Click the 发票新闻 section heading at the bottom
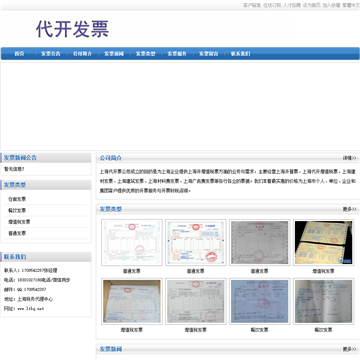360x360 pixels. point(111,349)
